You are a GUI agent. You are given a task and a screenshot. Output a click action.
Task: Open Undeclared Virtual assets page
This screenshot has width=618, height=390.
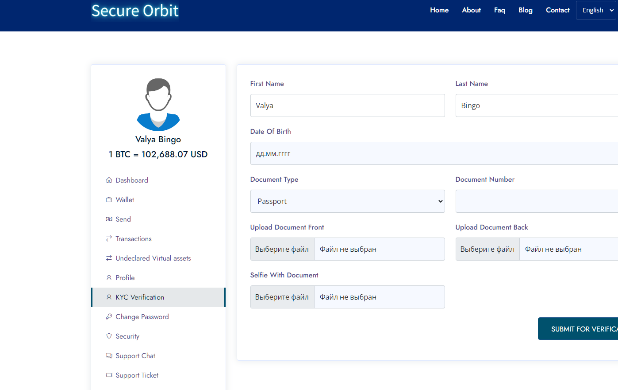pyautogui.click(x=158, y=258)
